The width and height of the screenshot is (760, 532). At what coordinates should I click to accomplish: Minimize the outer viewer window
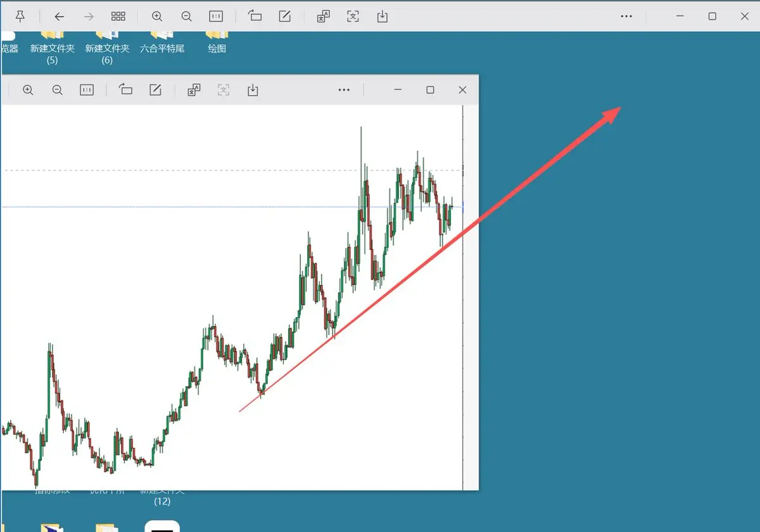click(x=680, y=16)
